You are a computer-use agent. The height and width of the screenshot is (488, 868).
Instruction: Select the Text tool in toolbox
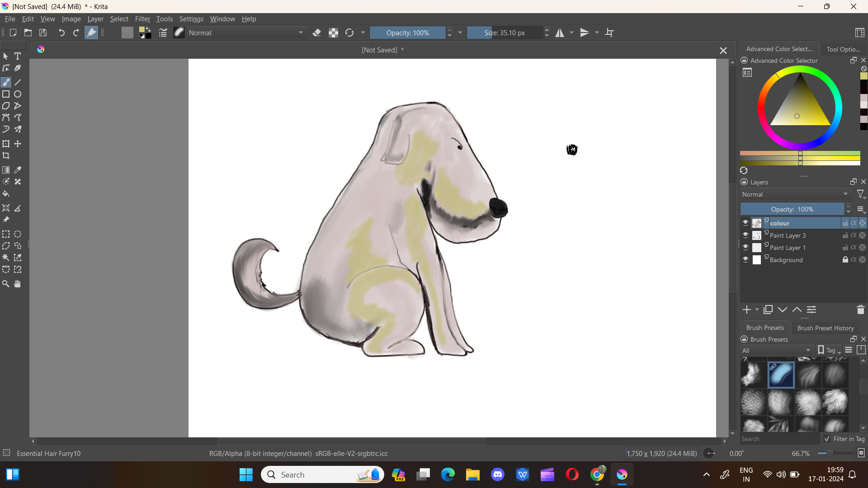tap(18, 56)
